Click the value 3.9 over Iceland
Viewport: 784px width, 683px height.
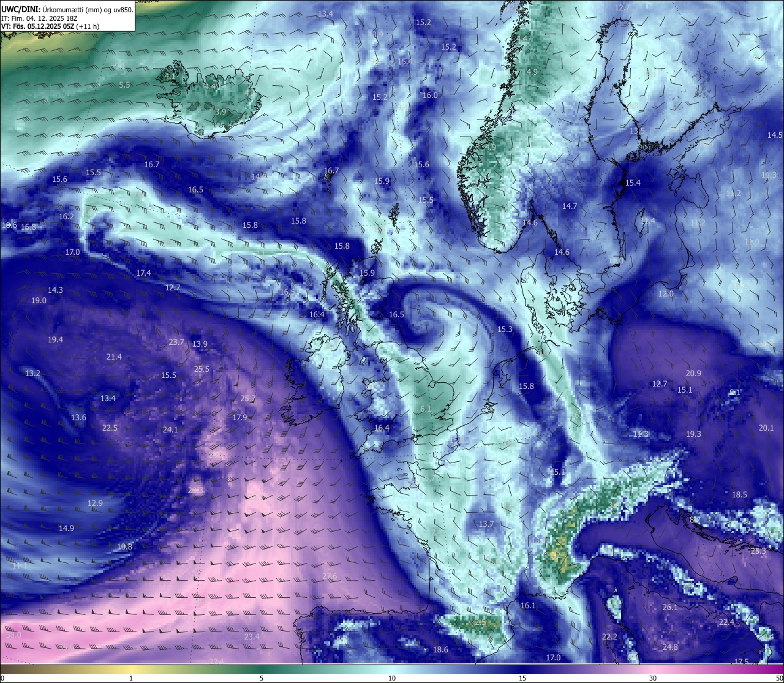click(221, 112)
